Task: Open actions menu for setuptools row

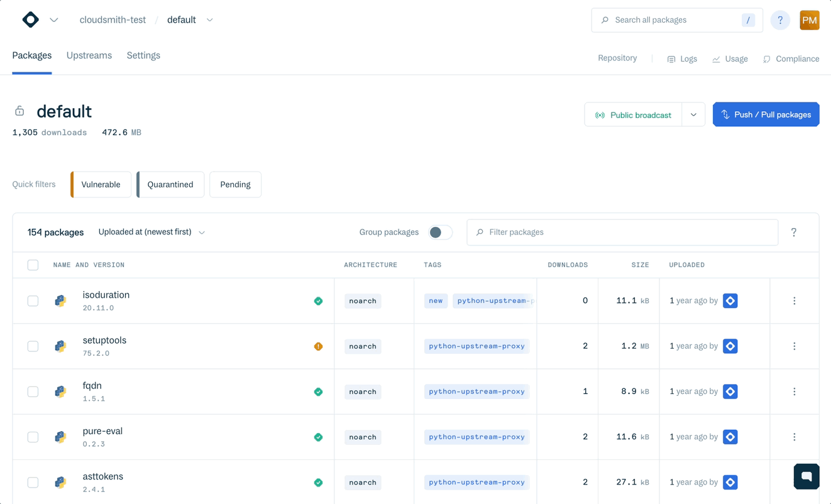Action: 795,346
